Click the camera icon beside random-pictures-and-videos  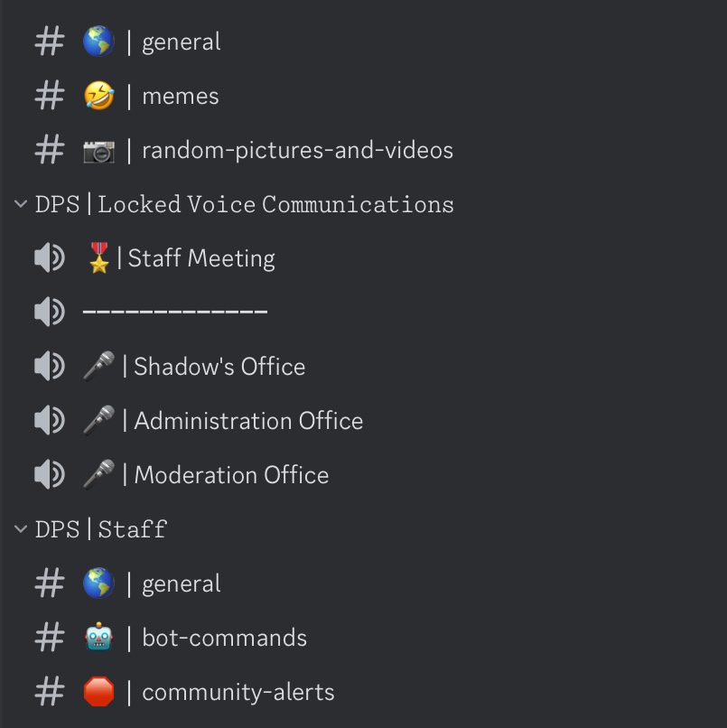coord(98,150)
